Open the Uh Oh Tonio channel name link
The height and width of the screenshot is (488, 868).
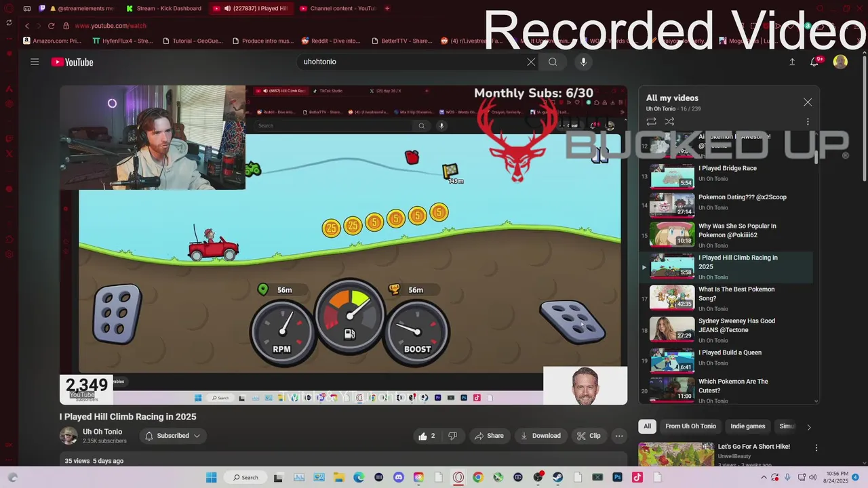(x=102, y=432)
